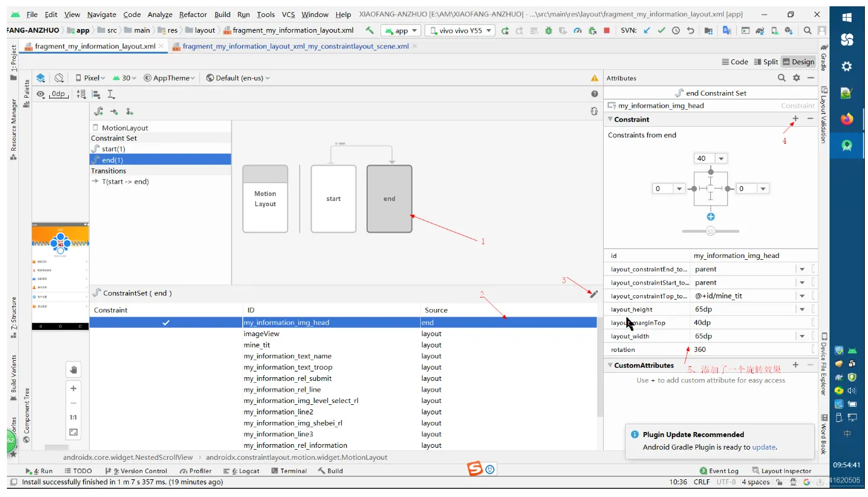Click the Search Everywhere magnifier in main toolbar

807,30
